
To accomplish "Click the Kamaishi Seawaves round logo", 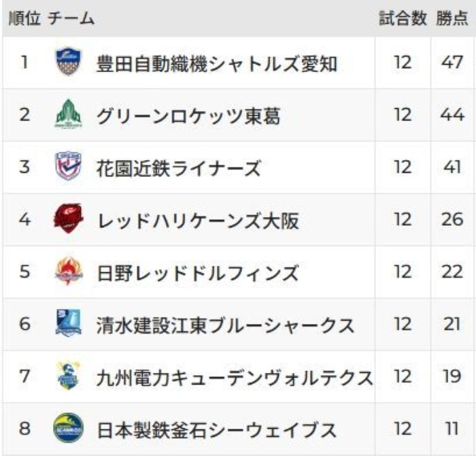I will (69, 427).
